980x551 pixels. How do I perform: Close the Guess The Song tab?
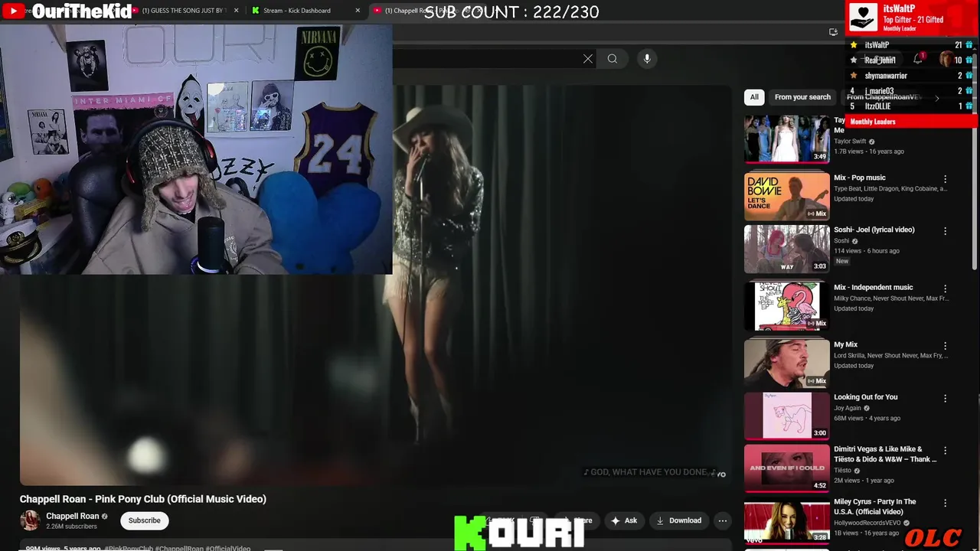tap(236, 11)
